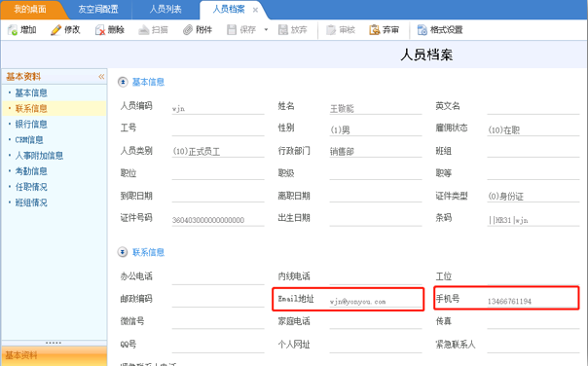Image resolution: width=588 pixels, height=366 pixels.
Task: Click the 证件号码 ID number field
Action: pyautogui.click(x=218, y=220)
